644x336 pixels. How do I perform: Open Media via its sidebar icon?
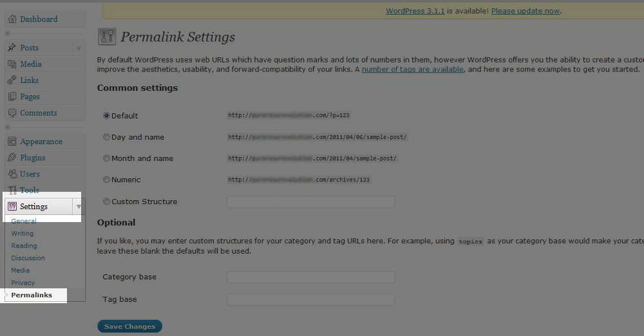pos(12,64)
